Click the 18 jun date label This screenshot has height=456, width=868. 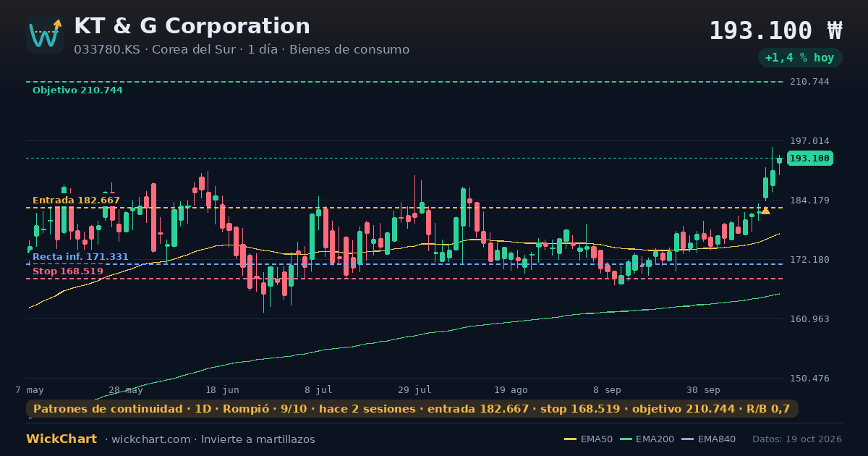click(x=222, y=390)
